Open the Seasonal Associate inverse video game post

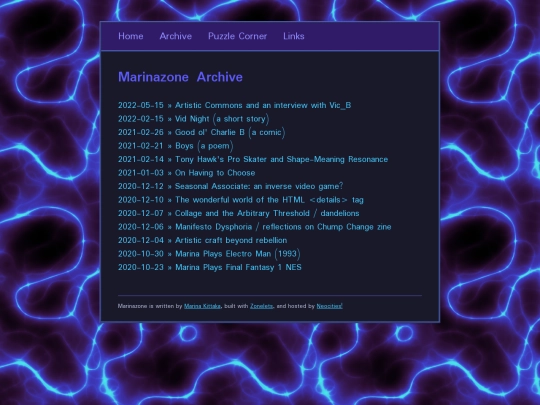(x=259, y=186)
